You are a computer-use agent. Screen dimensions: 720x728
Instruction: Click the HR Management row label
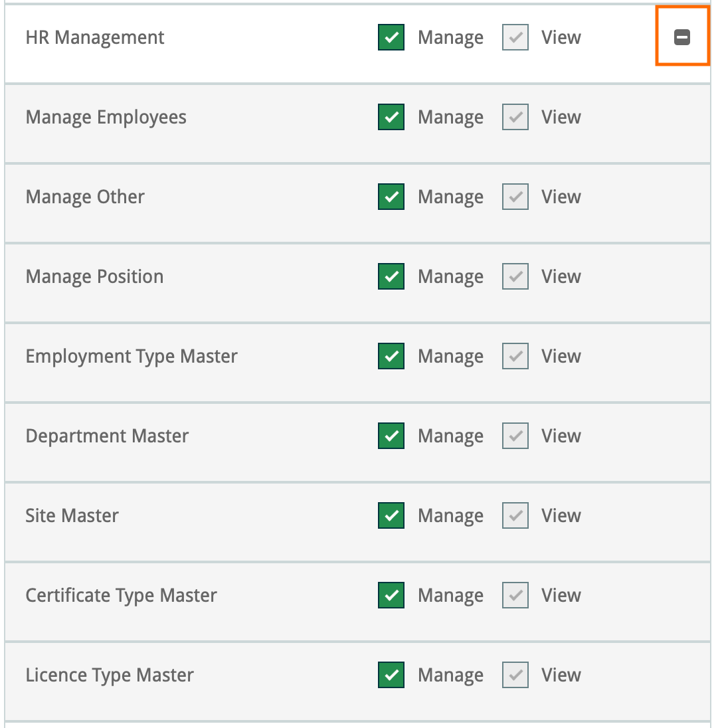pos(95,38)
